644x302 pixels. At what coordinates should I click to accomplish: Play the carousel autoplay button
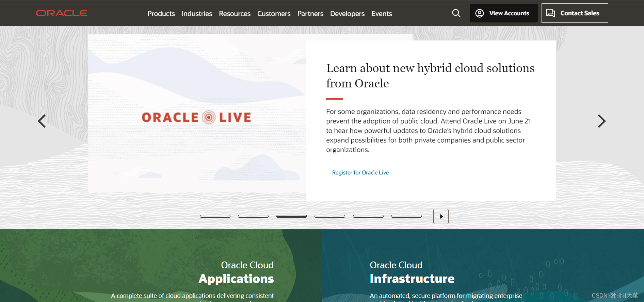tap(441, 216)
